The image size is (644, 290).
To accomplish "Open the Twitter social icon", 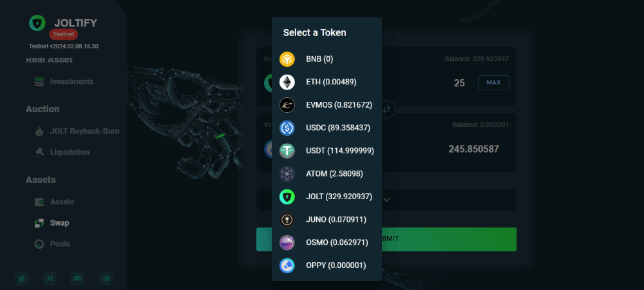I will [22, 278].
